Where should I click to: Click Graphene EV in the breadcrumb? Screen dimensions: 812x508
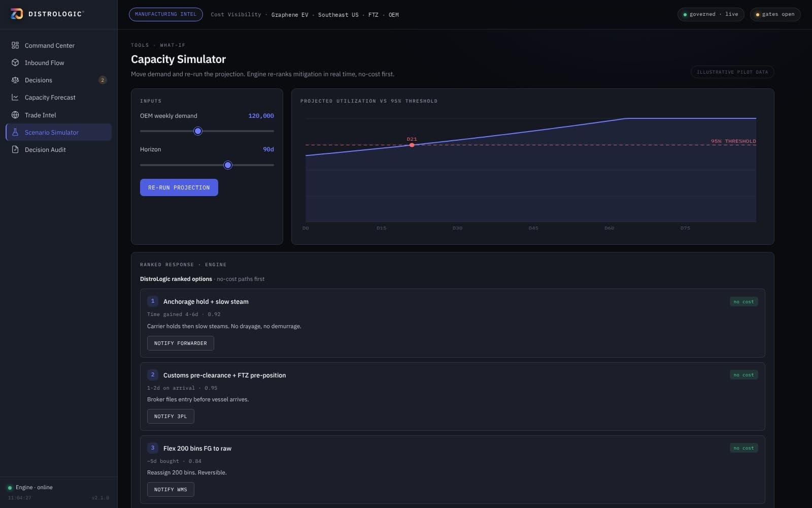click(290, 15)
